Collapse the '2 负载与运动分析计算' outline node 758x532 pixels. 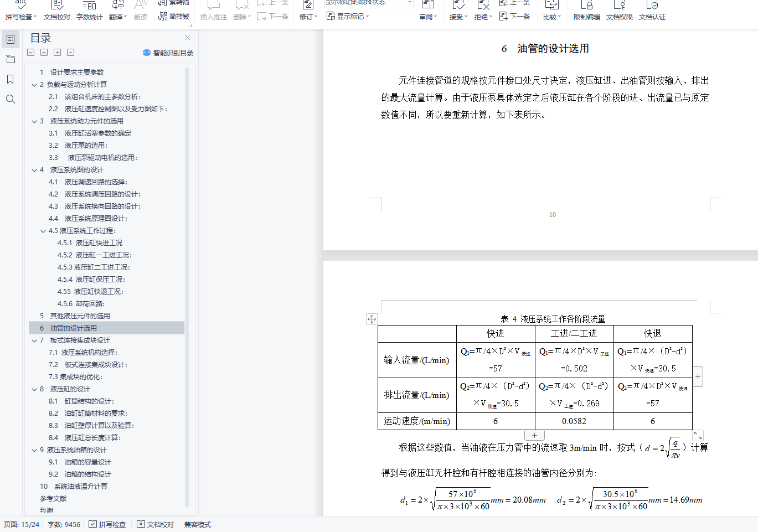[x=34, y=85]
